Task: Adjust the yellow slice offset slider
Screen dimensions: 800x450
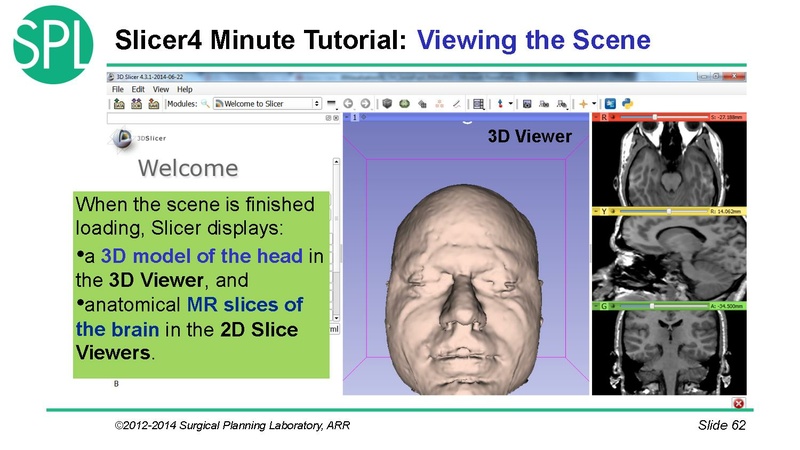Action: coord(664,211)
